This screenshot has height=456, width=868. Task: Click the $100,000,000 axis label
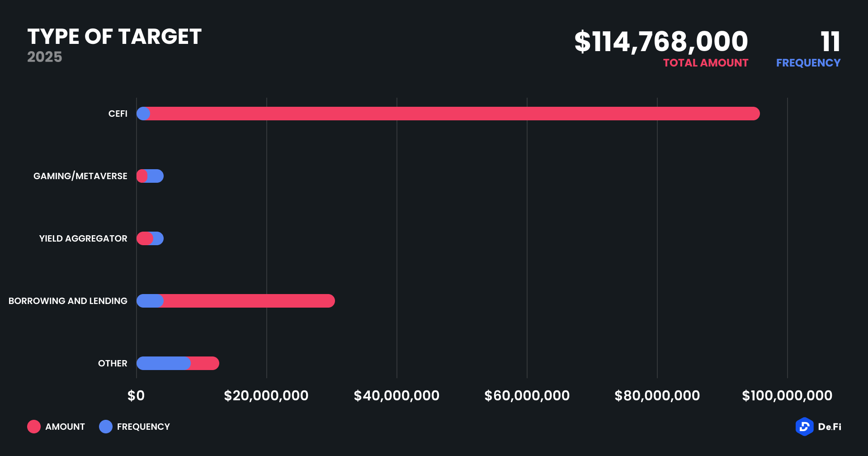click(787, 396)
